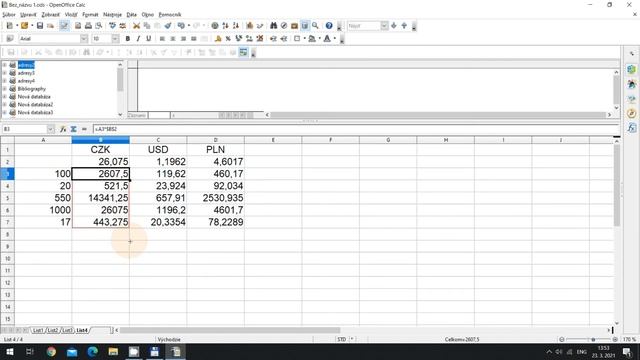Click the Cut scissors icon
The image size is (640, 360).
(x=136, y=26)
